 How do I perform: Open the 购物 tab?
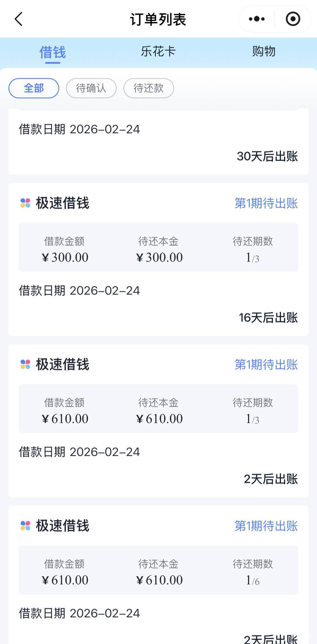click(x=264, y=52)
